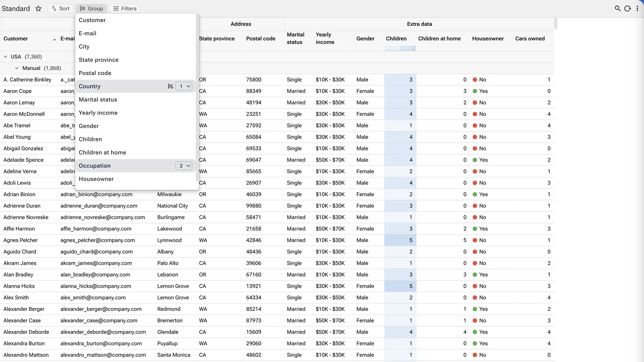Screen dimensions: 644x362
Task: Collapse the USA group row
Action: [5, 57]
